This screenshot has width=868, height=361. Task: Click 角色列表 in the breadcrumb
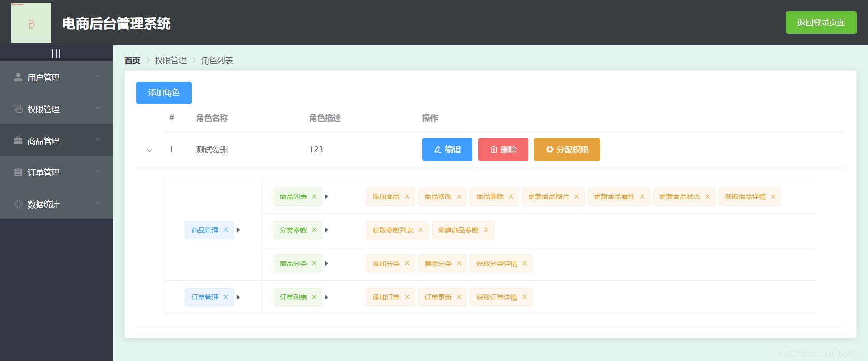[217, 61]
